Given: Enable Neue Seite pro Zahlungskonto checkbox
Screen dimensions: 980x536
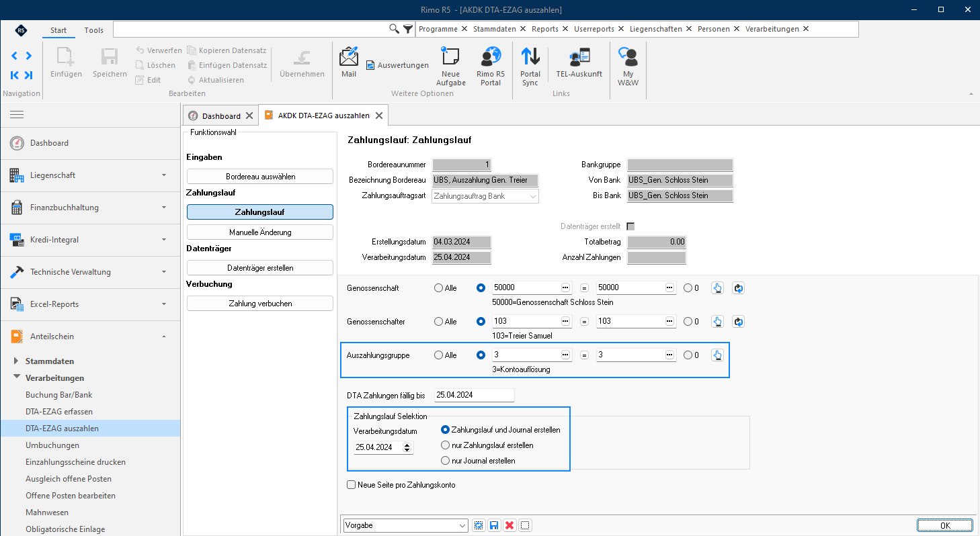Looking at the screenshot, I should click(351, 484).
